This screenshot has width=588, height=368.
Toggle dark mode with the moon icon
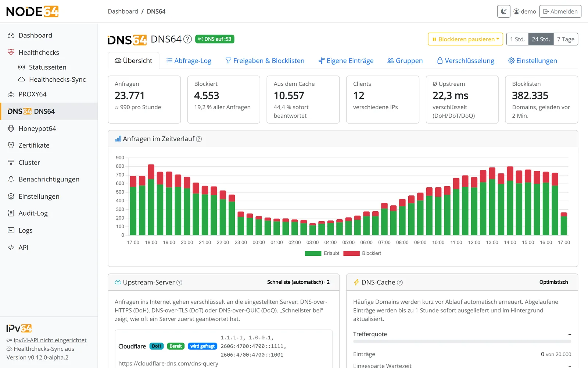(x=504, y=11)
